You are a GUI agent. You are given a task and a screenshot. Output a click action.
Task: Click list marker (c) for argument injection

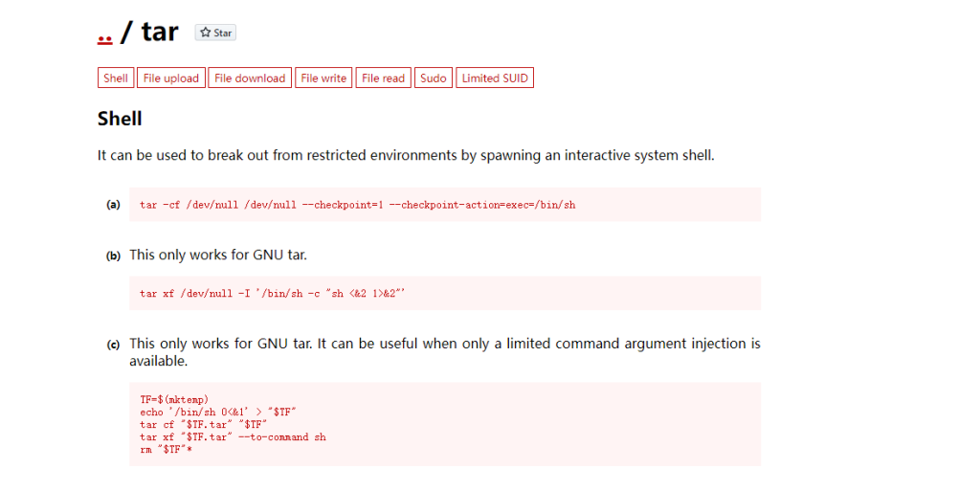pos(113,345)
